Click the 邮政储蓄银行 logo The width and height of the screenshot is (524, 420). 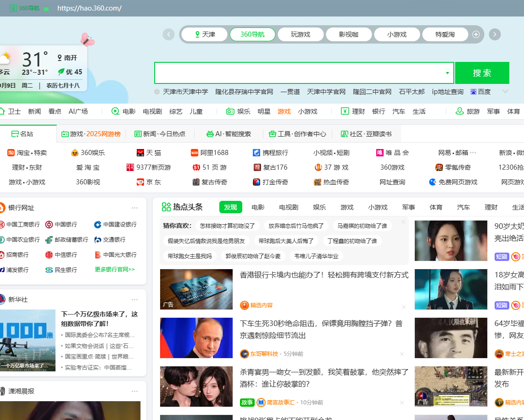49,240
